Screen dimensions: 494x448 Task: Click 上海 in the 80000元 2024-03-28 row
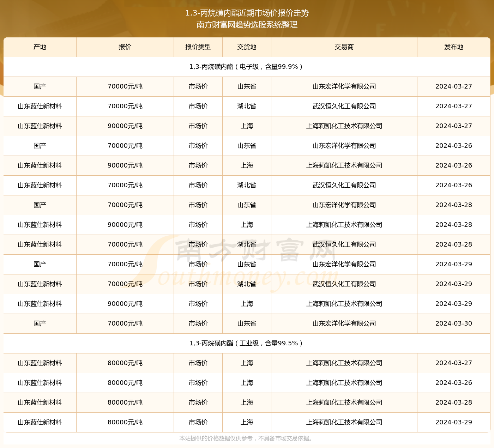tap(247, 402)
